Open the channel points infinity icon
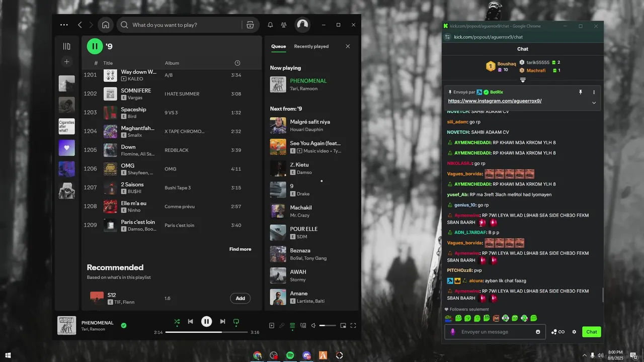 (557, 332)
